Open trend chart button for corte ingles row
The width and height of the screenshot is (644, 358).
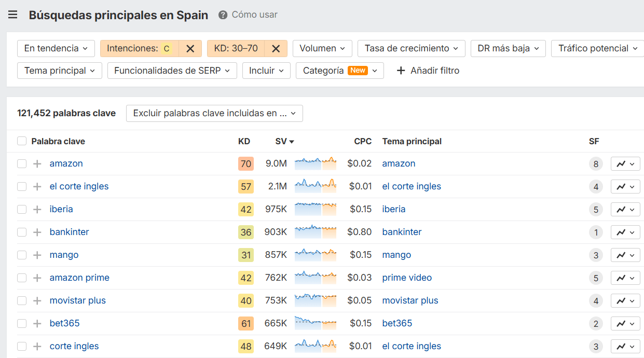[x=625, y=347]
